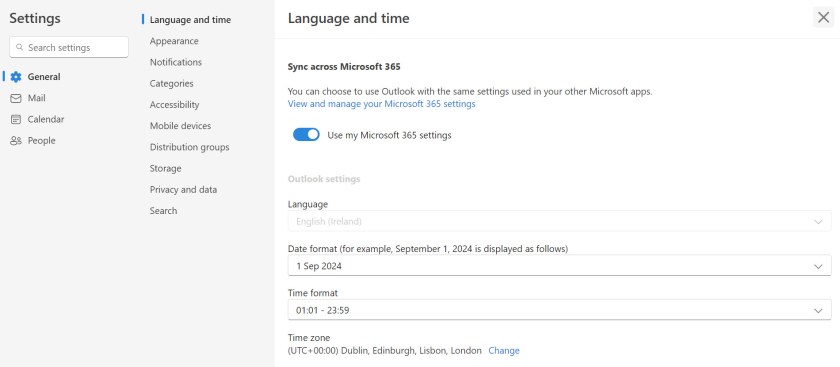The height and width of the screenshot is (367, 840).
Task: Click the Language and time heading
Action: pyautogui.click(x=349, y=18)
